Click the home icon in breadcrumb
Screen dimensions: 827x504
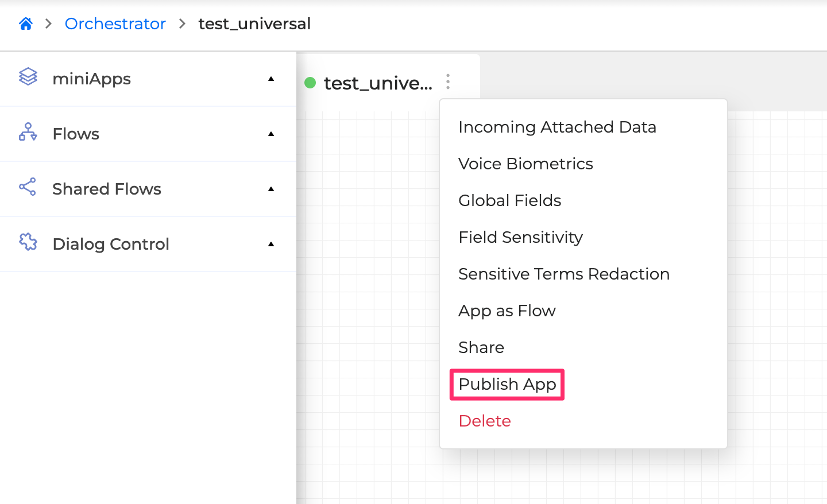tap(26, 24)
